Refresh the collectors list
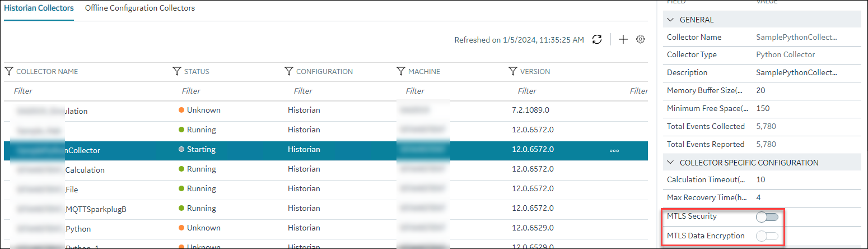Screen dimensions: 868x249 [597, 39]
